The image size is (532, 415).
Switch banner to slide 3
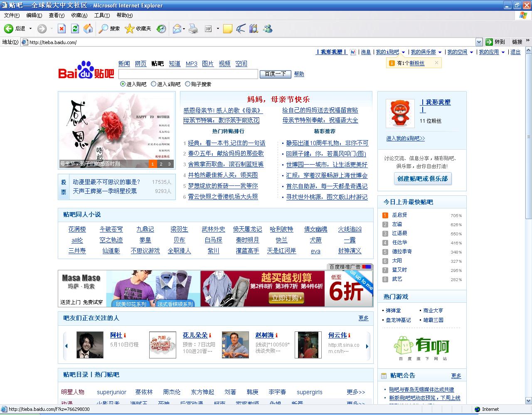[x=169, y=164]
